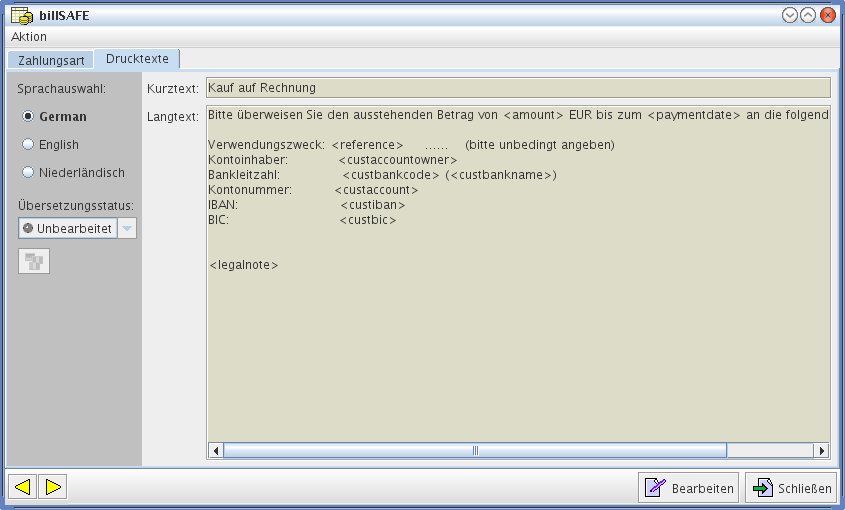Click the scrollbar right arrow in Langtext
Screen dimensions: 845x510
coord(821,451)
